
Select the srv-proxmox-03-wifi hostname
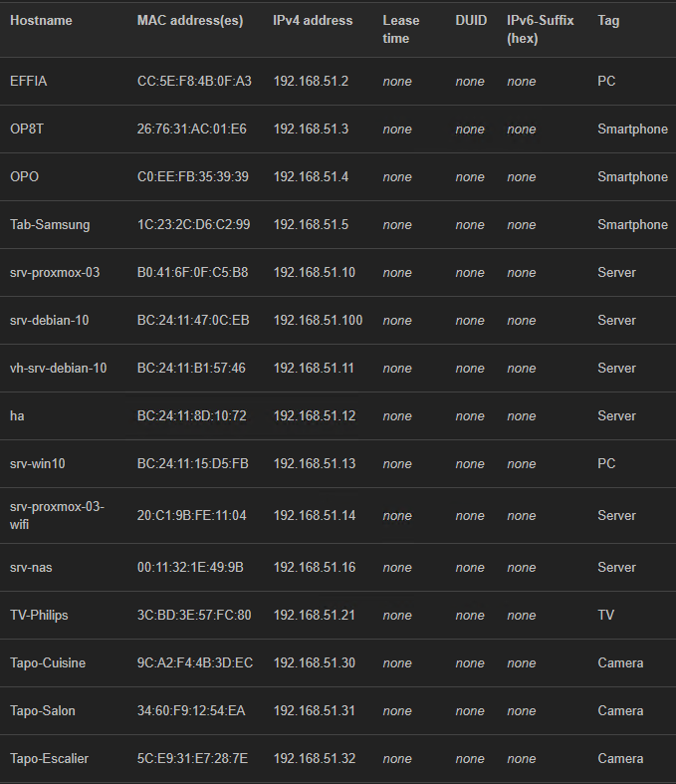point(57,515)
